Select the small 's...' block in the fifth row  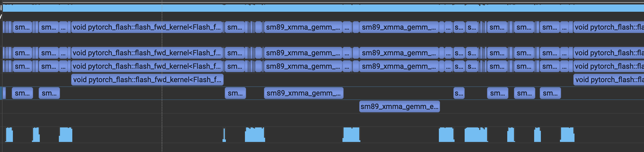click(x=459, y=93)
